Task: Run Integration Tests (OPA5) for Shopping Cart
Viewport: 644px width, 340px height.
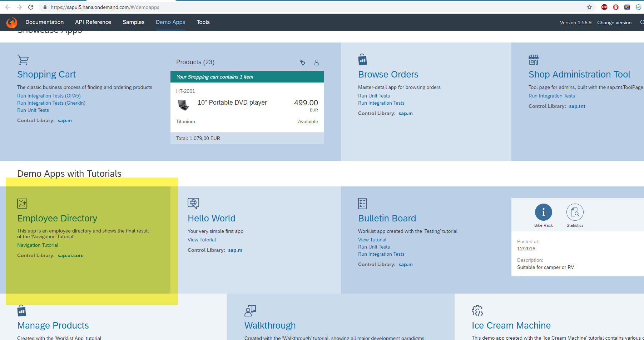Action: [x=49, y=96]
